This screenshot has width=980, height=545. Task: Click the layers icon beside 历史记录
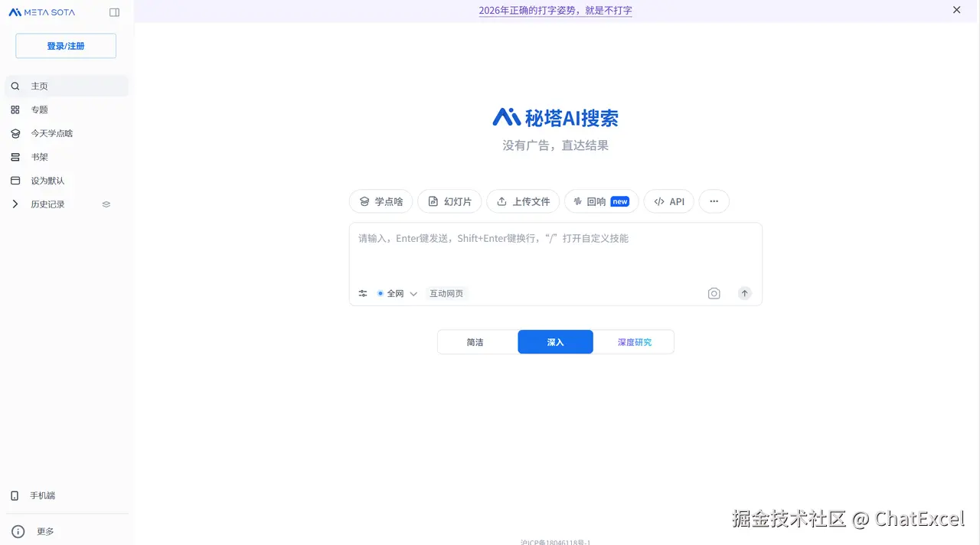point(106,204)
